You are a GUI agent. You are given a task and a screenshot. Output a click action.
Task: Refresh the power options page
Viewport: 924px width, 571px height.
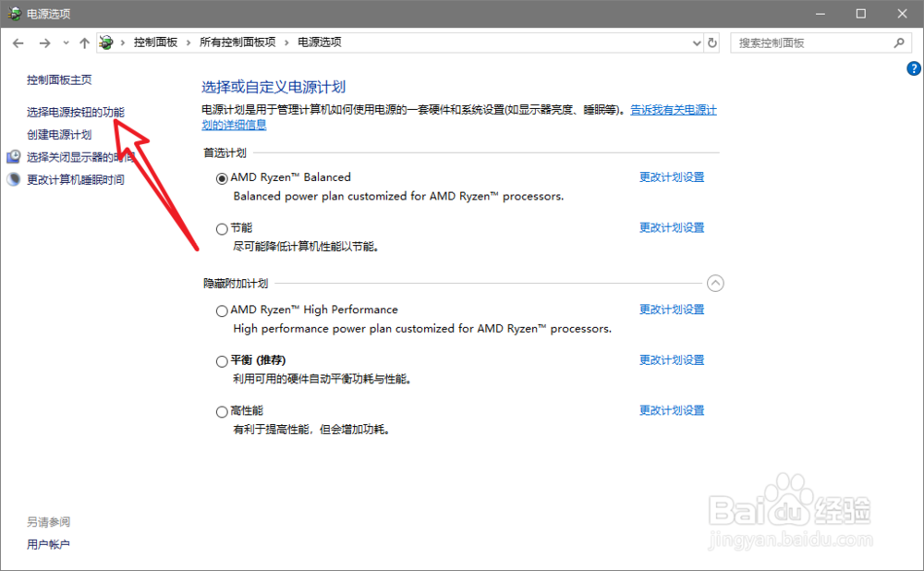712,43
